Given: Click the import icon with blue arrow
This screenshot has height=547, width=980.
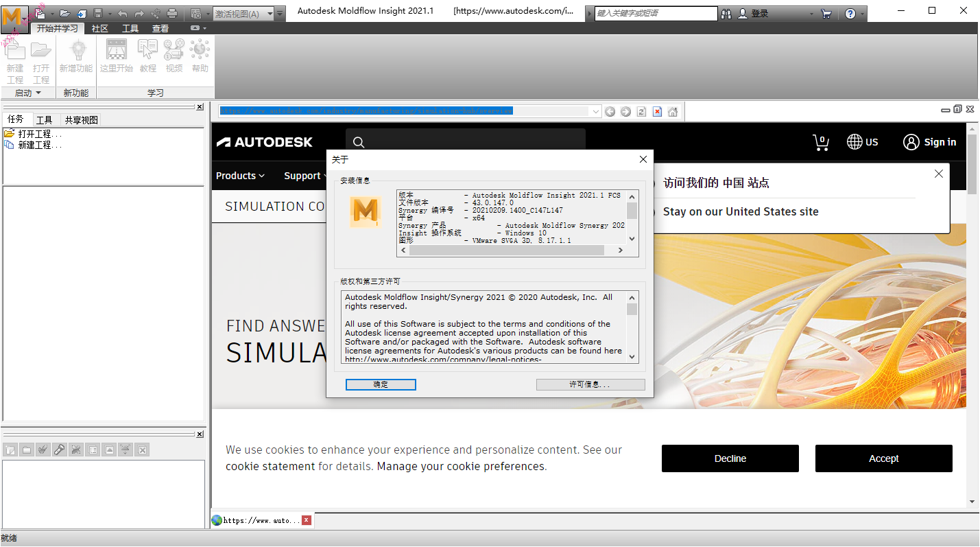Looking at the screenshot, I should [82, 14].
